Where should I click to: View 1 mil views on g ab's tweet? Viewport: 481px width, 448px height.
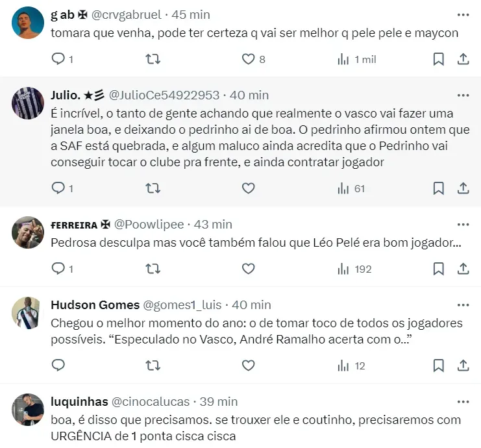pyautogui.click(x=357, y=60)
